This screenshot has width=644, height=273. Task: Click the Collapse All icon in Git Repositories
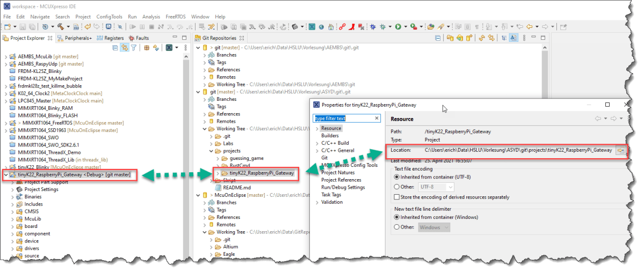pos(438,38)
